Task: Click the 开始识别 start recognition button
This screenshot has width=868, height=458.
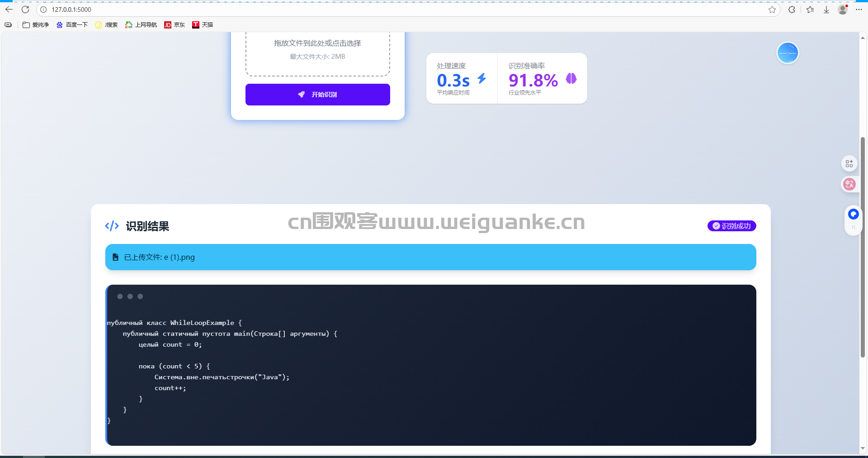Action: click(317, 95)
